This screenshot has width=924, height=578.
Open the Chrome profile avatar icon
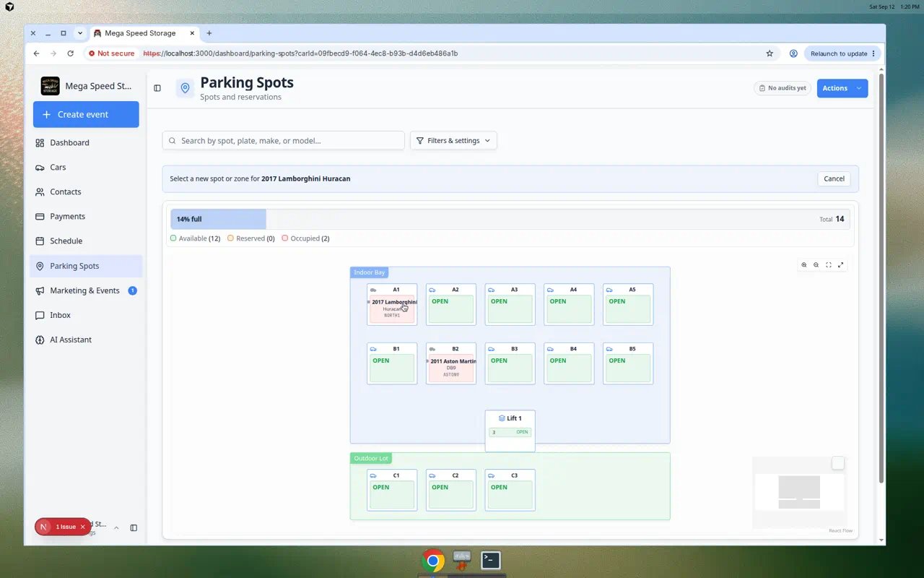pos(793,53)
